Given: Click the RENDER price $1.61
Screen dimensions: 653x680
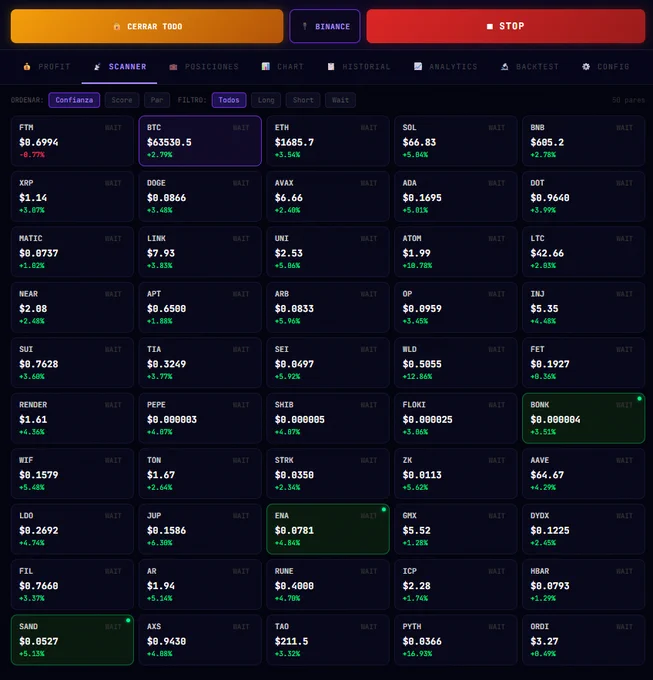Looking at the screenshot, I should click(x=33, y=420).
